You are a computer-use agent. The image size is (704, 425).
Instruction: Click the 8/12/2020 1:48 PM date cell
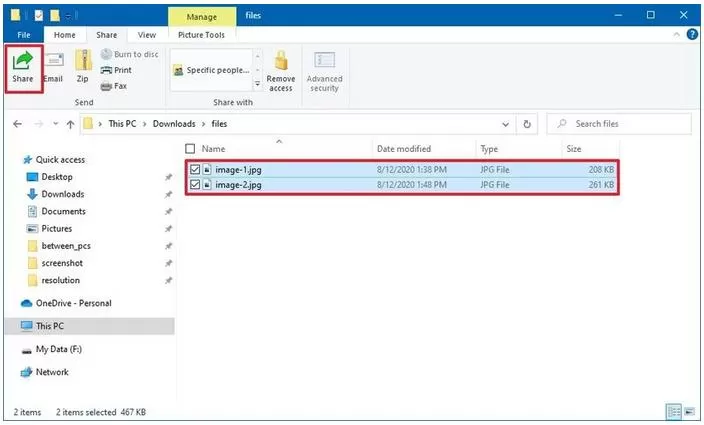[x=412, y=185]
